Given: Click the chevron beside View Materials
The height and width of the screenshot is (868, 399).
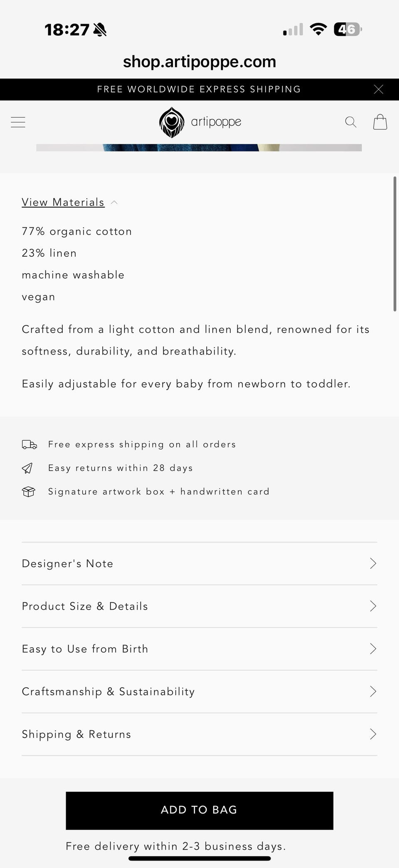Looking at the screenshot, I should coord(114,203).
